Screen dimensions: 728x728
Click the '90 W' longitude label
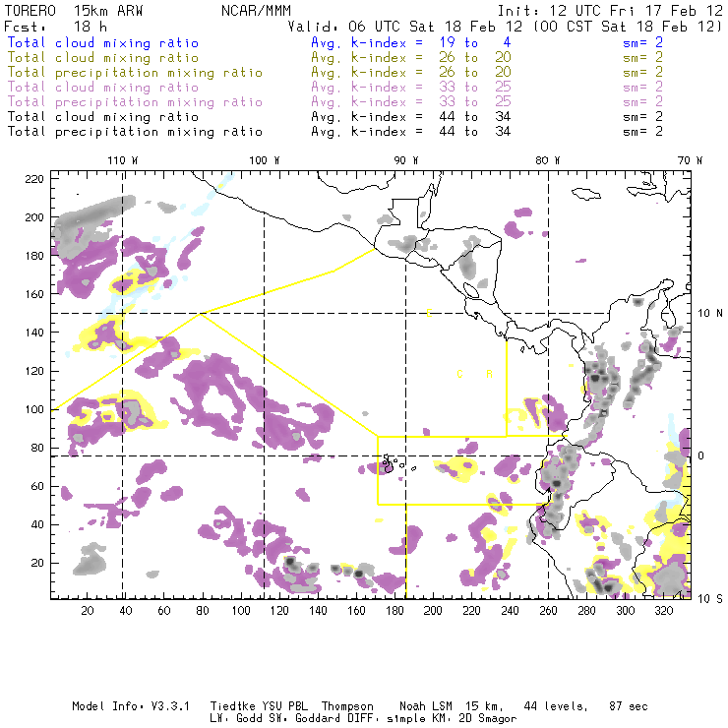point(406,160)
